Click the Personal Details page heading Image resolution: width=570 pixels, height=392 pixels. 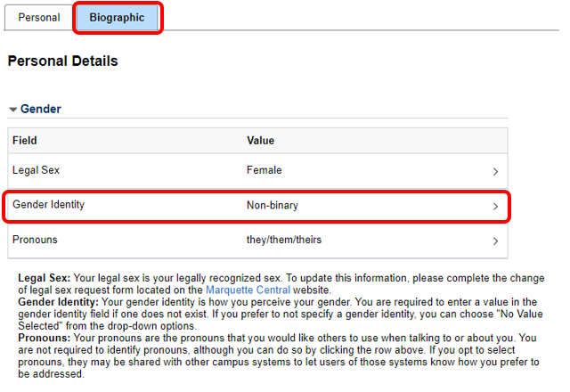point(62,61)
